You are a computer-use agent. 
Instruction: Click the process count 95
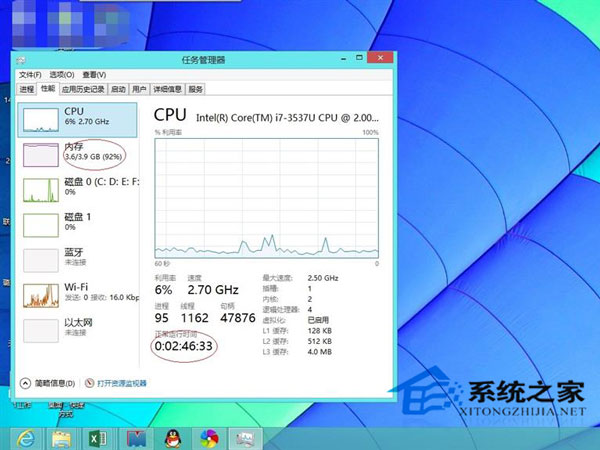tap(161, 318)
